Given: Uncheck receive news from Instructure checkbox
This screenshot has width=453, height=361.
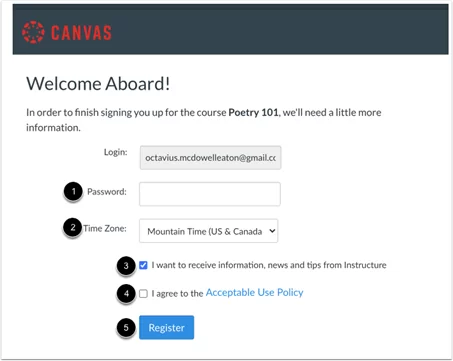Looking at the screenshot, I should click(143, 265).
